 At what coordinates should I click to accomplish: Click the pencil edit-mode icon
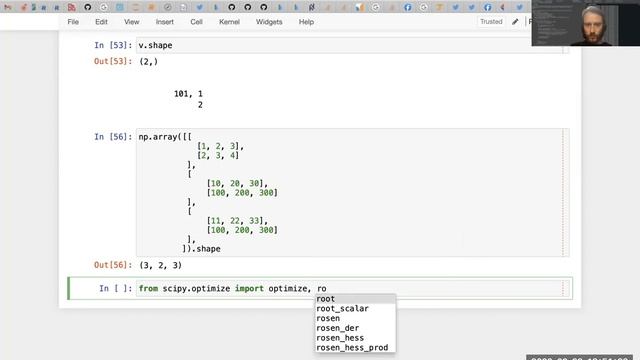click(515, 22)
